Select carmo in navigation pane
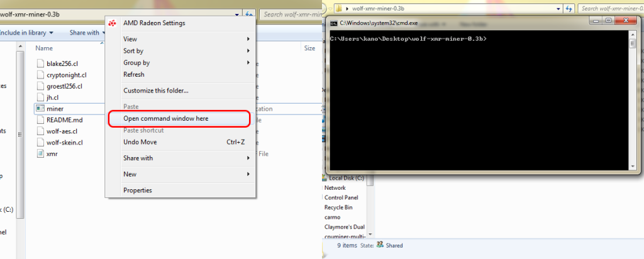The width and height of the screenshot is (644, 259). pos(332,218)
